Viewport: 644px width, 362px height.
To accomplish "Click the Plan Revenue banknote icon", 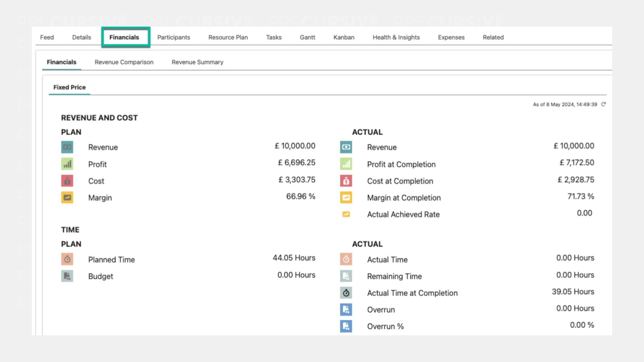I will point(67,147).
